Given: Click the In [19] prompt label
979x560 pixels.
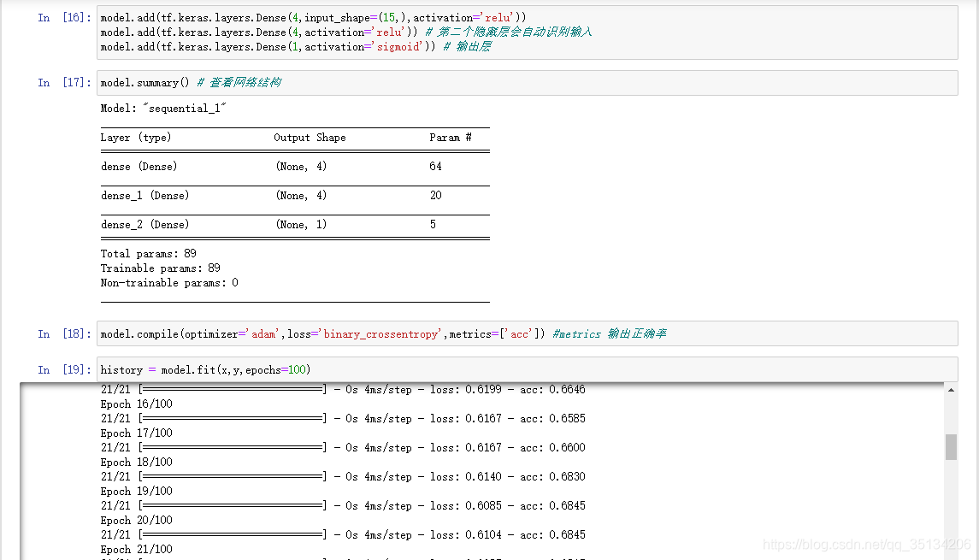Looking at the screenshot, I should [63, 369].
